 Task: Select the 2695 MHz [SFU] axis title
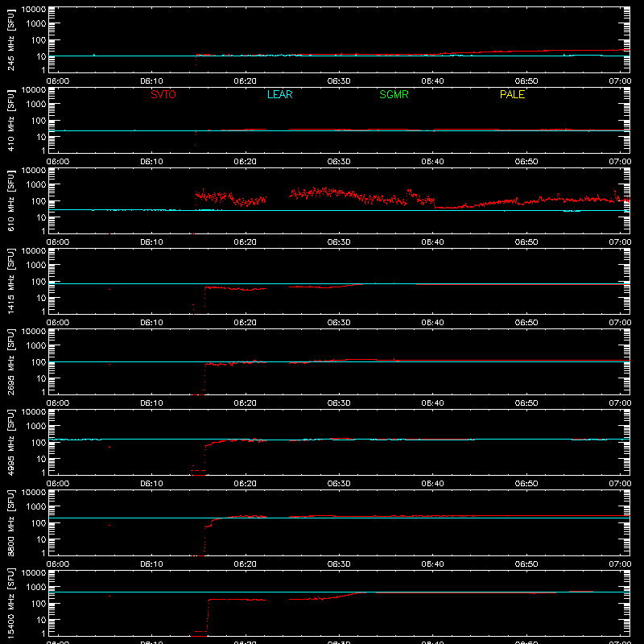[x=11, y=362]
